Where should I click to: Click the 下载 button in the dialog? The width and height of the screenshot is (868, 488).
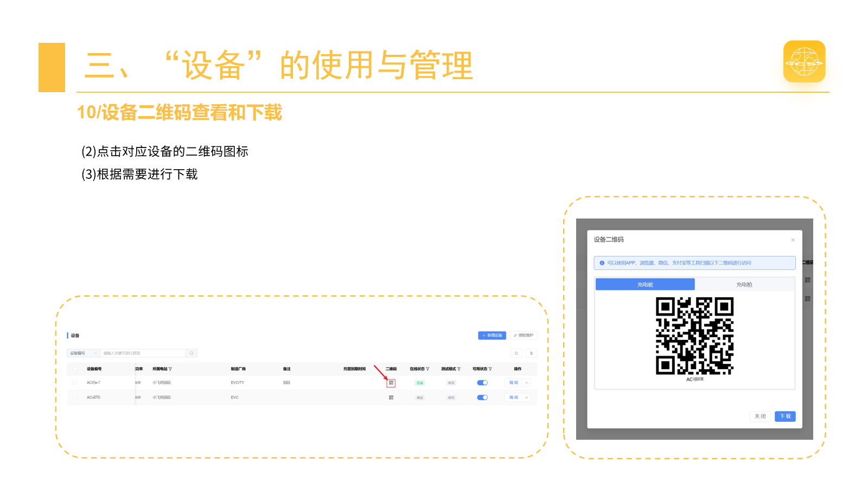tap(785, 416)
